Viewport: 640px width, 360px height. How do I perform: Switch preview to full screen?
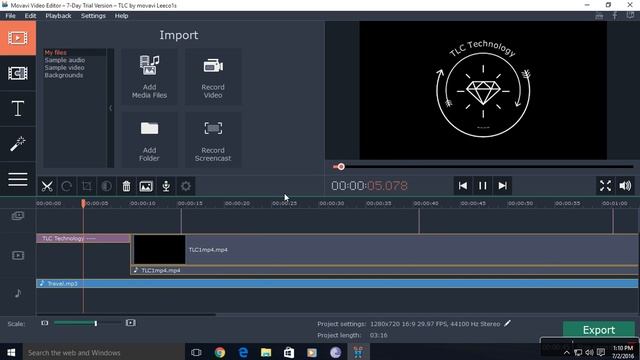pos(605,186)
